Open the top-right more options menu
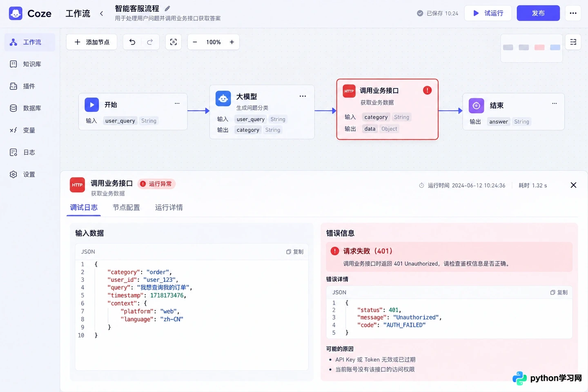The height and width of the screenshot is (392, 588). [573, 13]
